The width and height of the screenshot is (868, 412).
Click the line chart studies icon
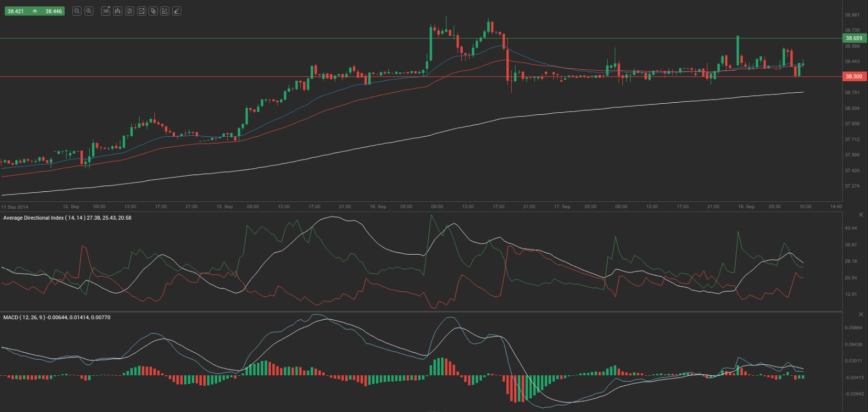pyautogui.click(x=141, y=11)
